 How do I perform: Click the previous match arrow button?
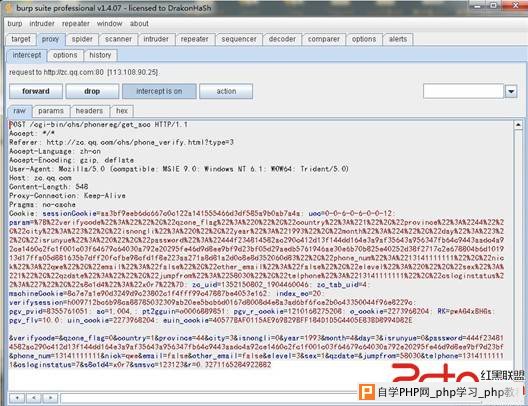point(33,398)
